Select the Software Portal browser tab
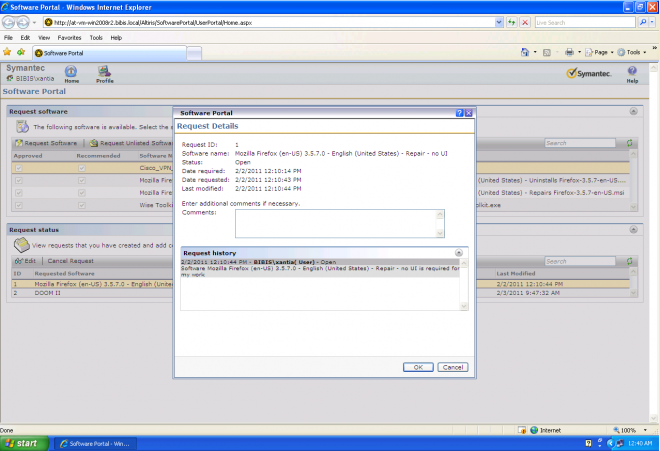Viewport: 660px width, 451px height. [x=109, y=53]
